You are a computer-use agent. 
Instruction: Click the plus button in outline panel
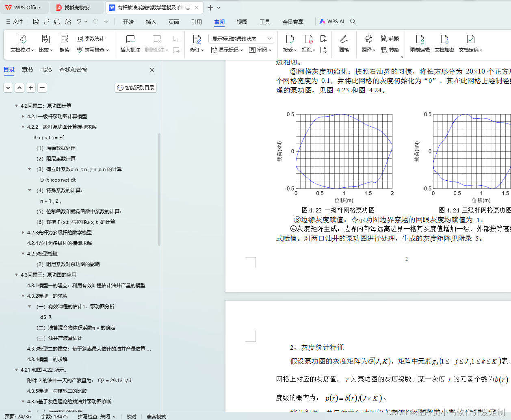tap(31, 87)
